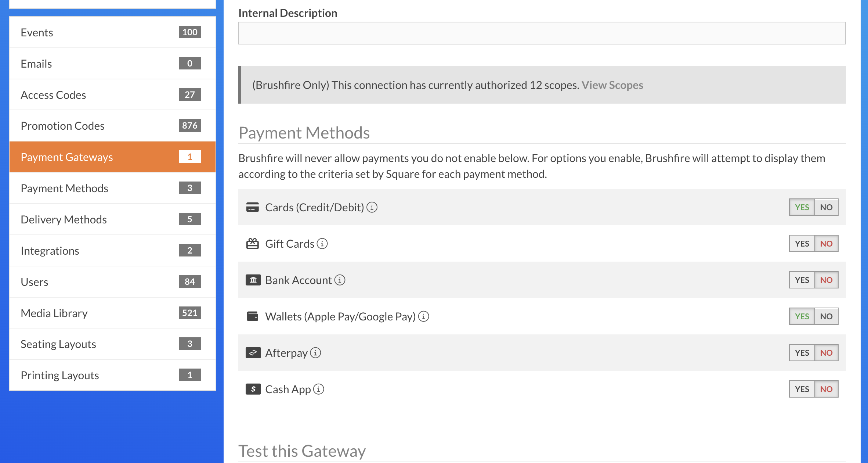Enable Gift Cards payments
Viewport: 868px width, 463px height.
click(802, 243)
